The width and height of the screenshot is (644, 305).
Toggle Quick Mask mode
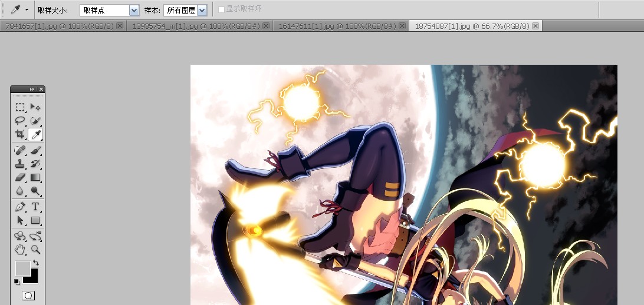pos(28,295)
